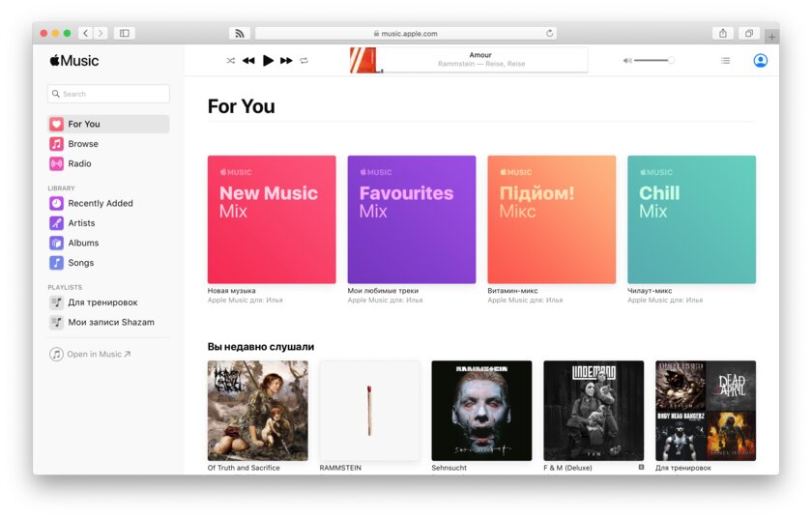Viewport: 812px width, 518px height.
Task: Click the Amour album artwork in player
Action: (363, 60)
